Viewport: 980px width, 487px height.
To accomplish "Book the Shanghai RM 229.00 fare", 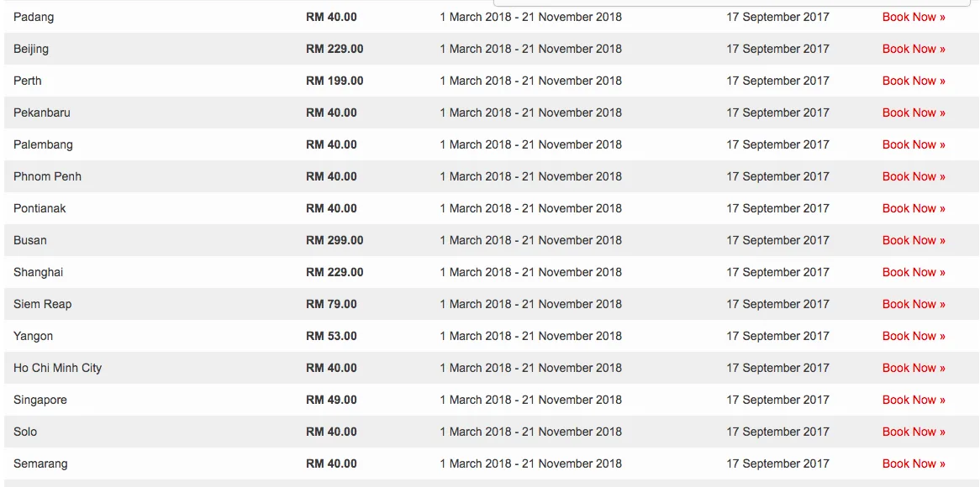I will click(x=913, y=272).
